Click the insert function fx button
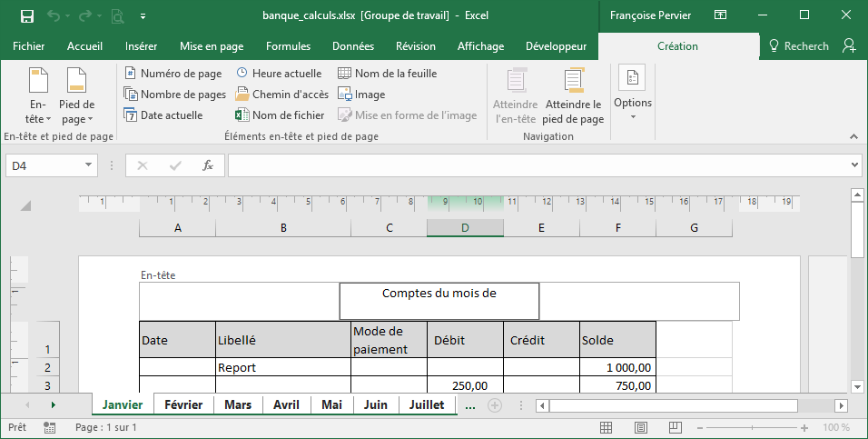 pyautogui.click(x=207, y=165)
